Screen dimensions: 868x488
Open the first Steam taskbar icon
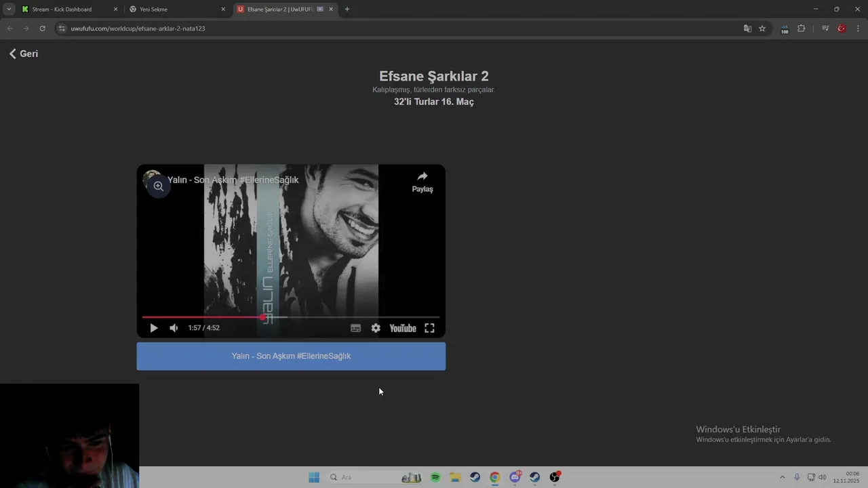[x=475, y=477]
